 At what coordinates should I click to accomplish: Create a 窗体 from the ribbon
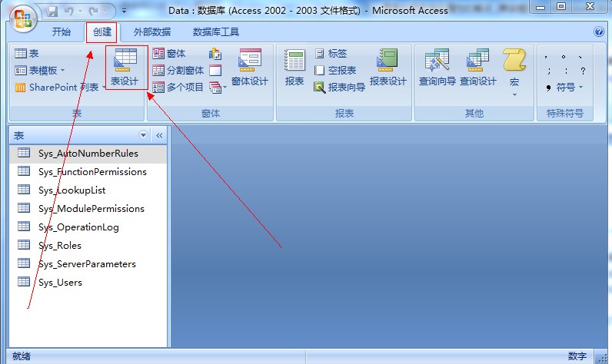(169, 54)
